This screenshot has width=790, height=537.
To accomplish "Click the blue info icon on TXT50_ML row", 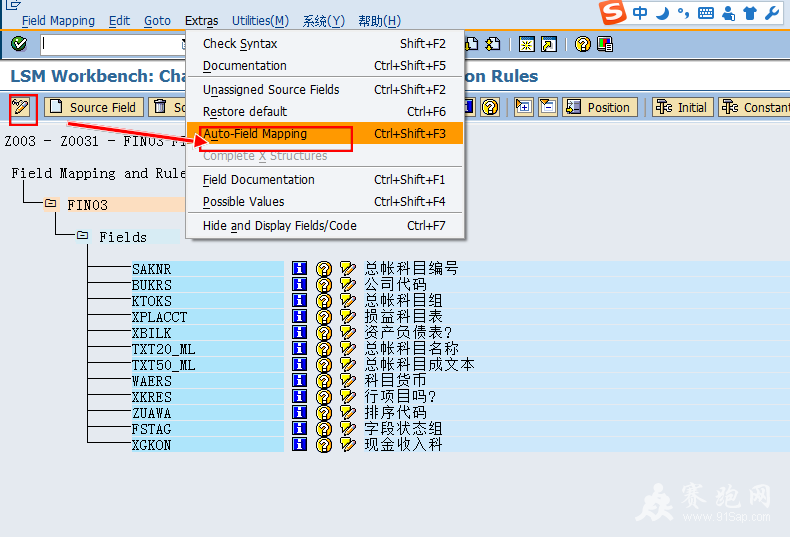I will (x=299, y=365).
